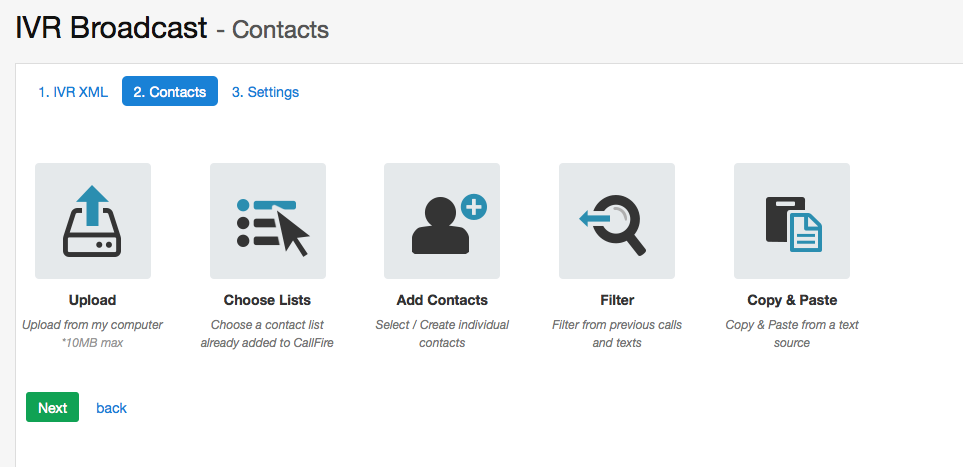Click the bold Filter label
The height and width of the screenshot is (467, 963).
pos(617,300)
